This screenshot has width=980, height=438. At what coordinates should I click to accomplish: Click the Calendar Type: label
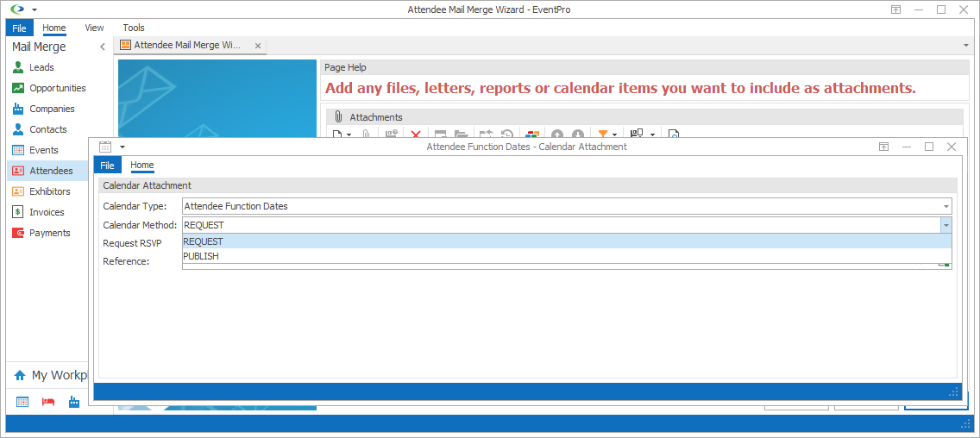point(135,206)
